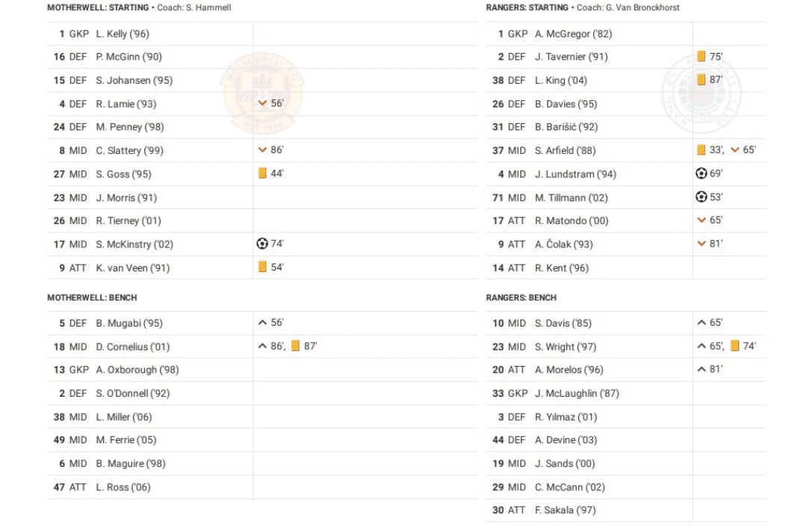
Task: Click A. Čolak's substituted-off arrow
Action: point(701,244)
